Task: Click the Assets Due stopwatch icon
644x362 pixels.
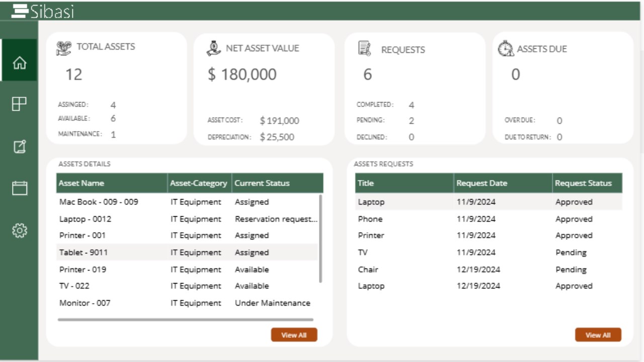Action: [x=506, y=48]
